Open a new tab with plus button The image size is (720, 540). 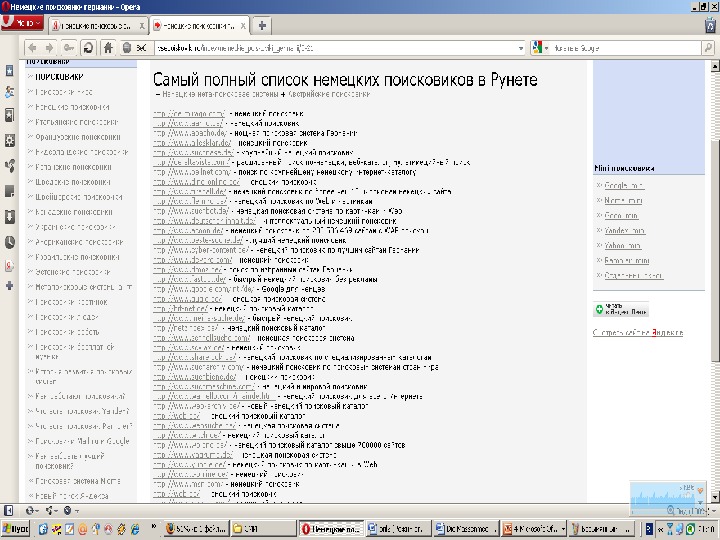click(262, 26)
